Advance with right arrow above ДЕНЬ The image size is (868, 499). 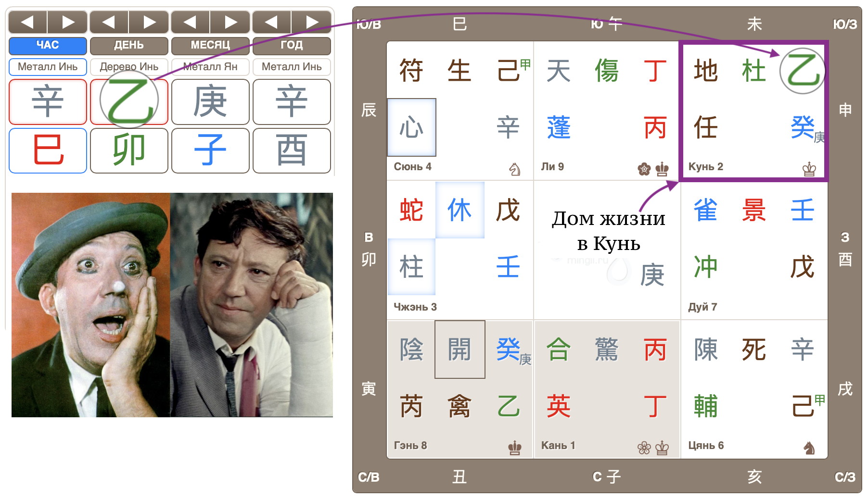pos(149,22)
